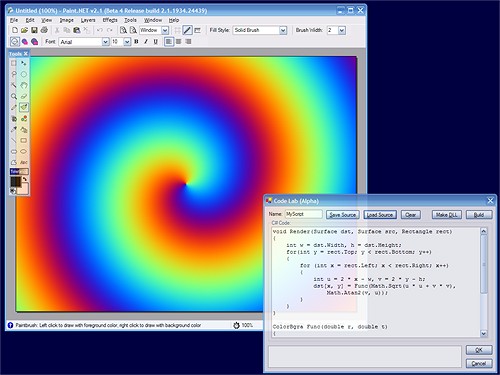Screen dimensions: 500x375
Task: Select the Lasso Select tool
Action: (x=14, y=74)
